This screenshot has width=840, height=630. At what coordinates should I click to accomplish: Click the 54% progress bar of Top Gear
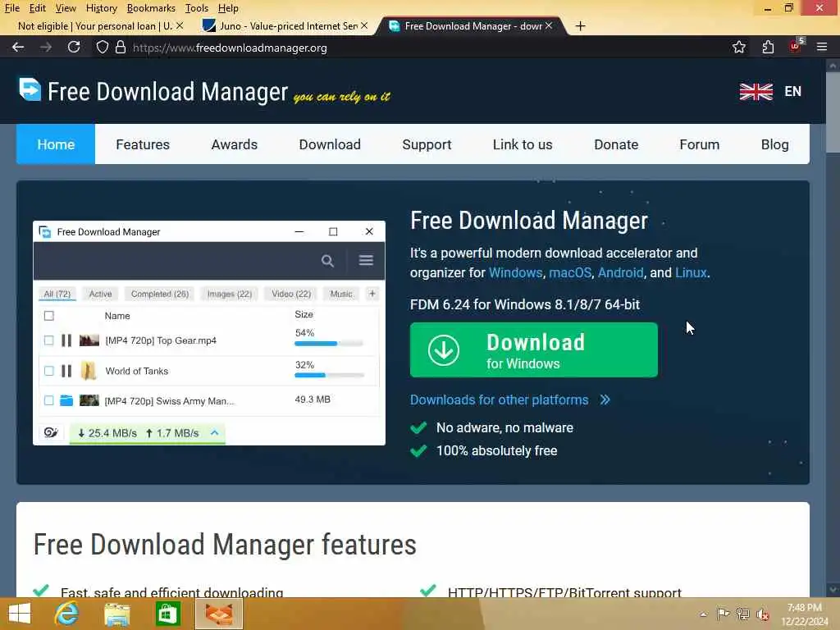(329, 344)
